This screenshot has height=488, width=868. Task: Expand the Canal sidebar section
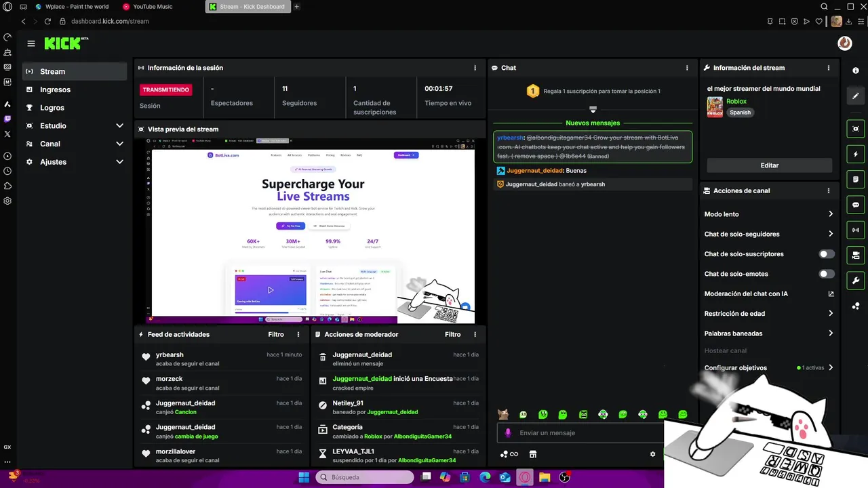pos(76,144)
